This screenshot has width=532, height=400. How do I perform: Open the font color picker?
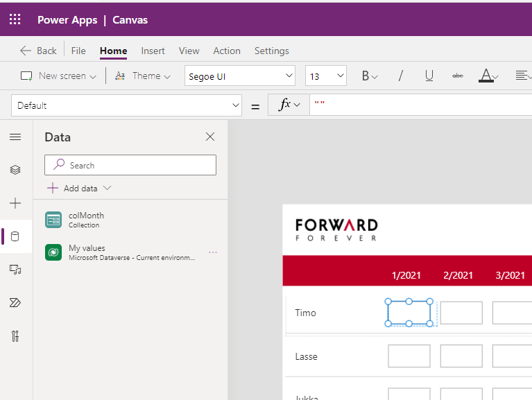488,76
